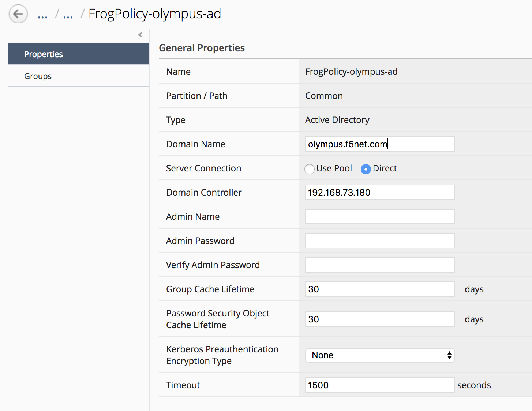
Task: Open the first breadcrumb ellipsis link
Action: pos(42,15)
